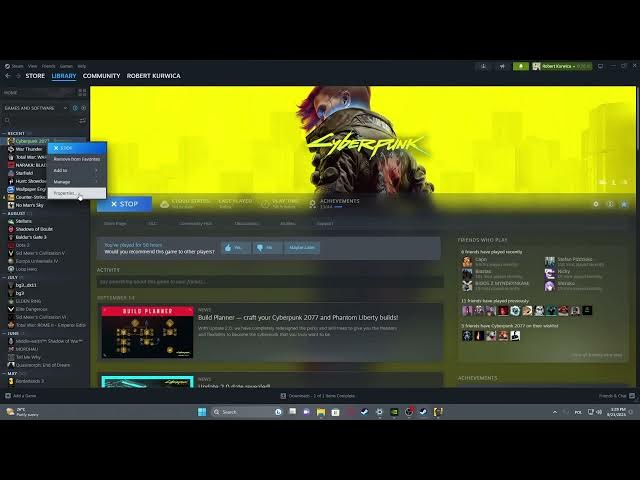Click the game info icon
The height and width of the screenshot is (480, 640).
(x=610, y=204)
